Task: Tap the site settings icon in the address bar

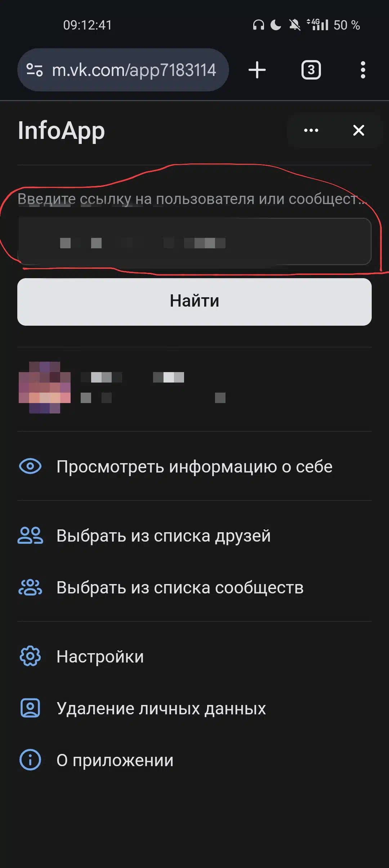Action: pyautogui.click(x=35, y=70)
